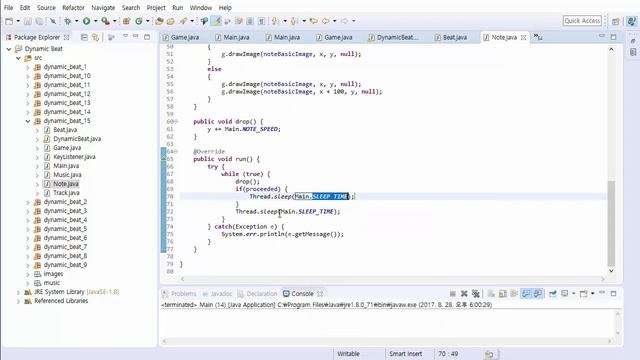This screenshot has height=360, width=640.
Task: Click the Debug bug icon
Action: tap(67, 21)
